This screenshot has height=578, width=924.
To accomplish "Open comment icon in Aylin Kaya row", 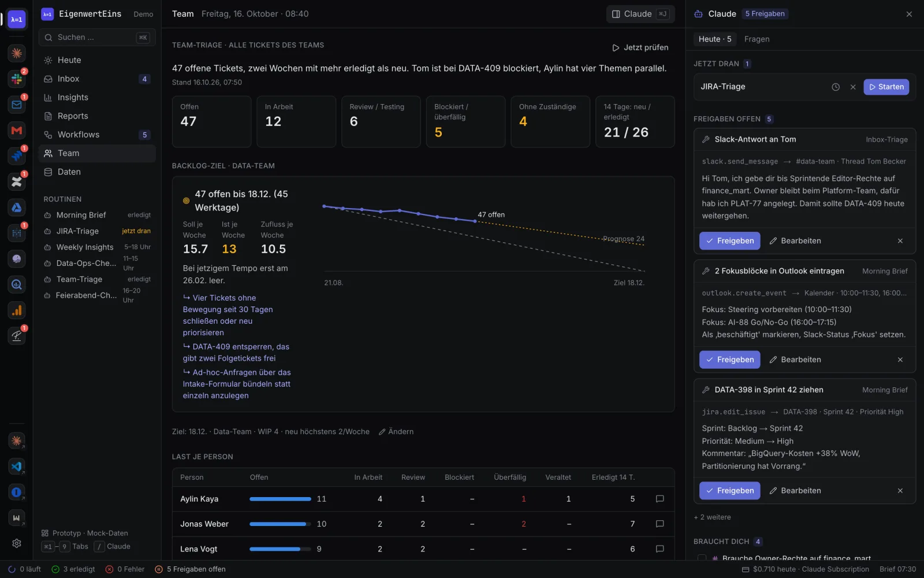I will point(660,499).
